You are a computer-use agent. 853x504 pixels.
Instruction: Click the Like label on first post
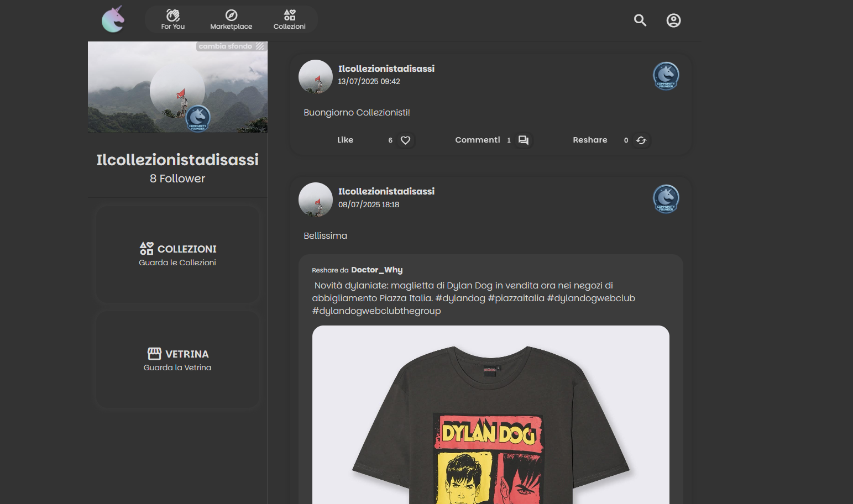[x=345, y=140]
